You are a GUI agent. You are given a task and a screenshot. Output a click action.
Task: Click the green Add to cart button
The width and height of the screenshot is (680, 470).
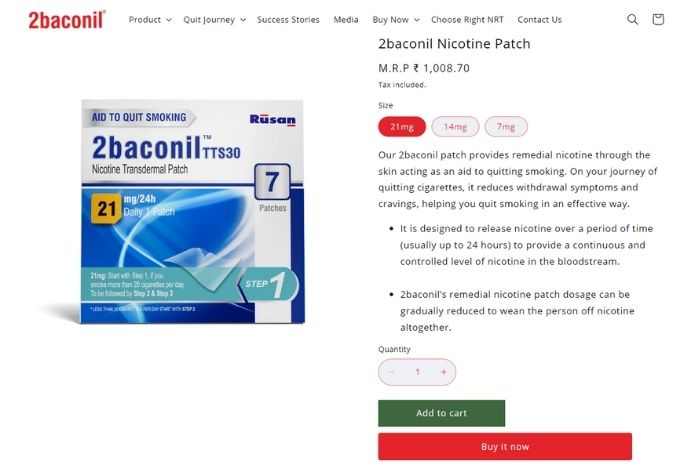coord(441,413)
